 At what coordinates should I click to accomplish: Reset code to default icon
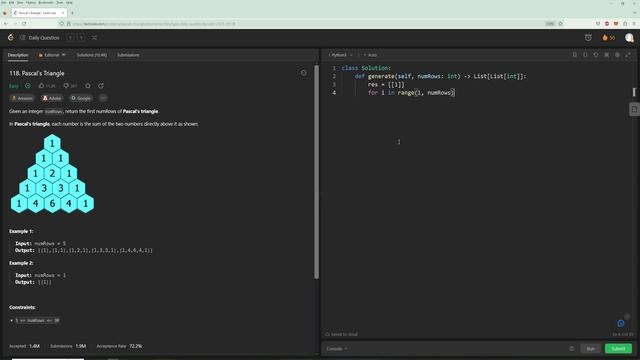(x=596, y=55)
